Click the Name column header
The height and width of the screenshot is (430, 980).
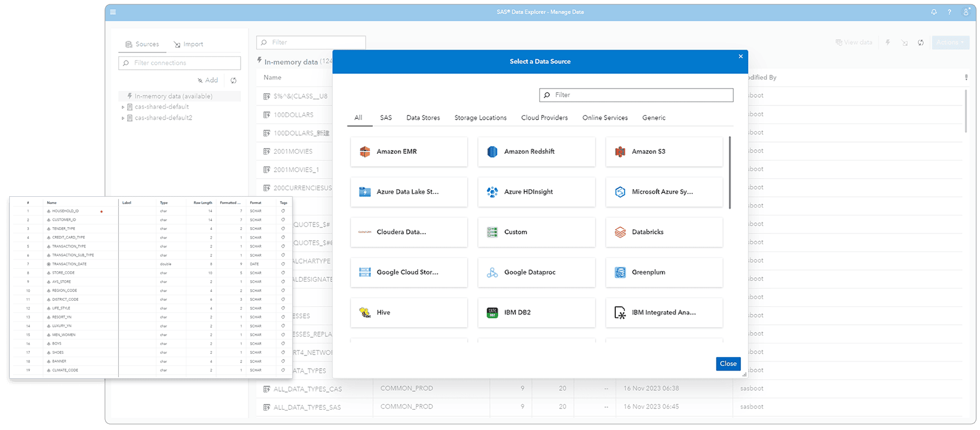coord(273,78)
